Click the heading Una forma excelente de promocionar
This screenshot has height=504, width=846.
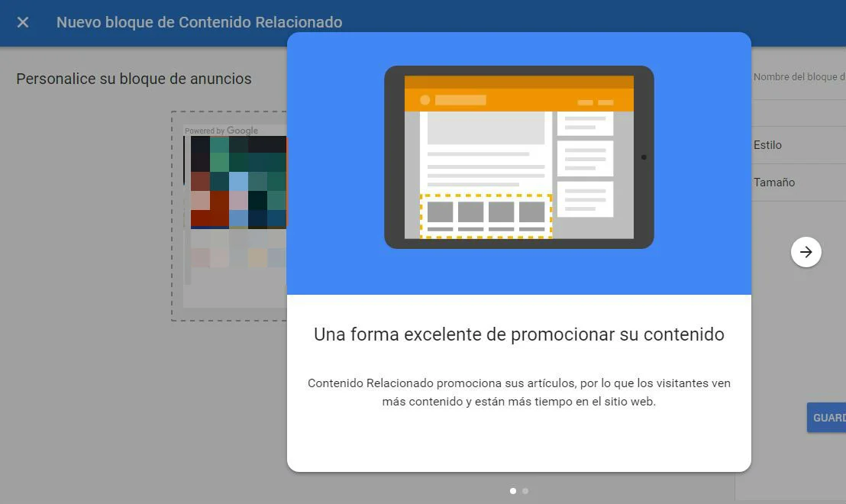(518, 334)
